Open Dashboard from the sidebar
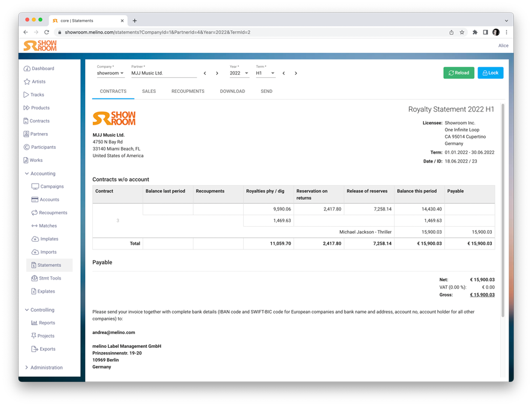This screenshot has height=406, width=532. click(43, 69)
